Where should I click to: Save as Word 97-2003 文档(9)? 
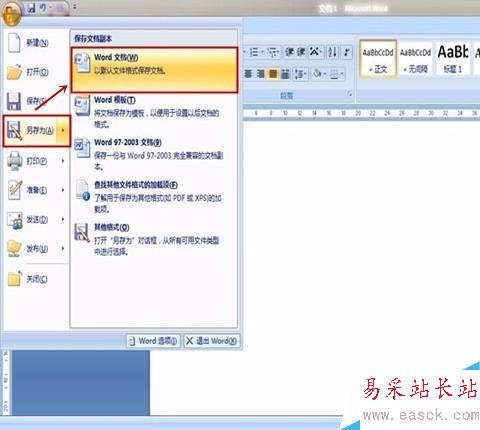(x=154, y=154)
